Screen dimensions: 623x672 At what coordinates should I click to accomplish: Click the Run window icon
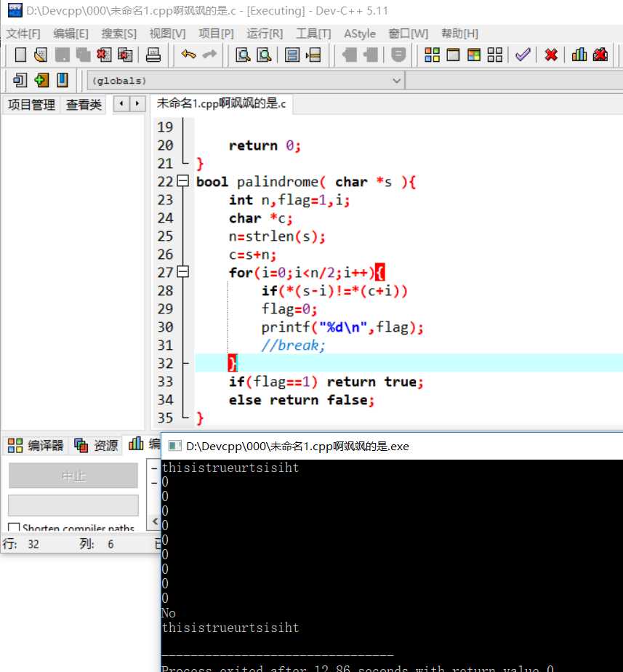coord(453,55)
